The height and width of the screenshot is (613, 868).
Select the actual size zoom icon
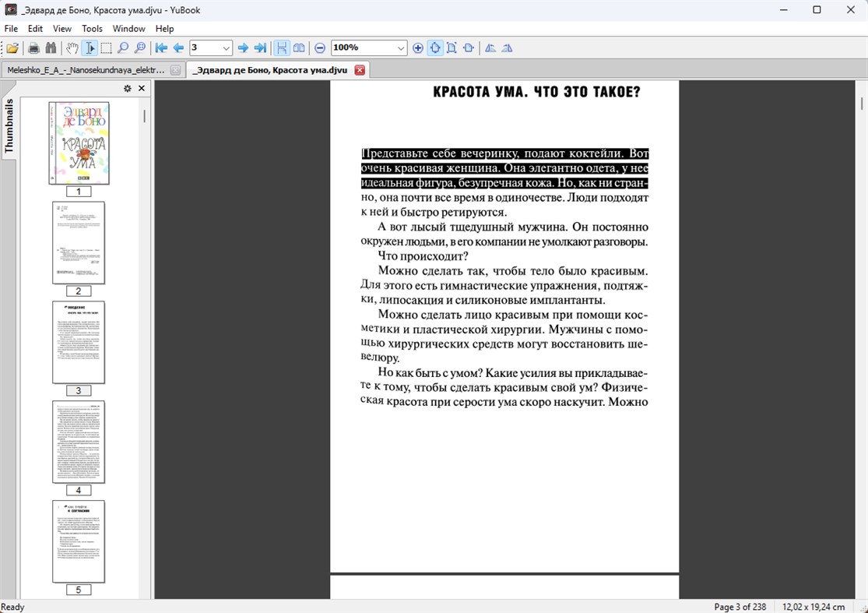(469, 48)
